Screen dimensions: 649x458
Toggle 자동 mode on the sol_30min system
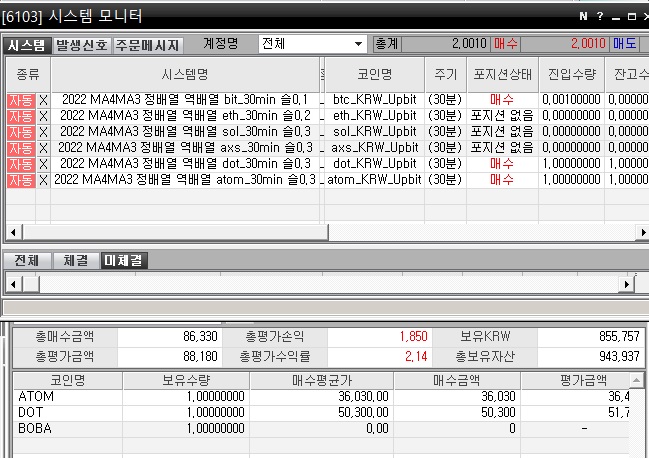[x=20, y=131]
